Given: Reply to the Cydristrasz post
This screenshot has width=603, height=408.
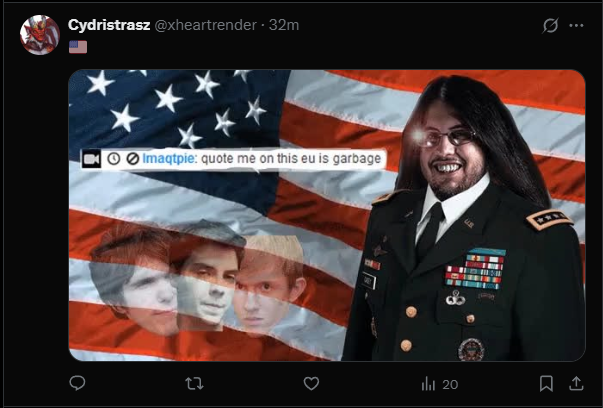Looking at the screenshot, I should 77,383.
